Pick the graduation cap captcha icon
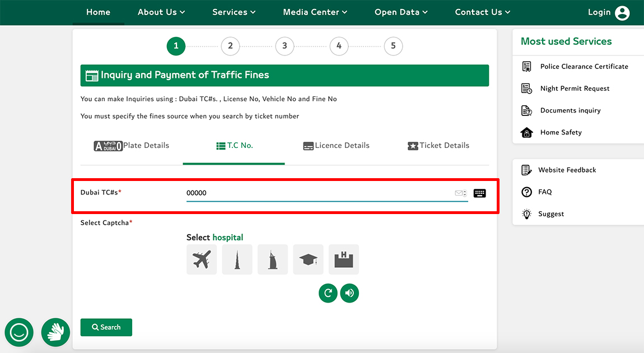The height and width of the screenshot is (353, 644). point(308,259)
